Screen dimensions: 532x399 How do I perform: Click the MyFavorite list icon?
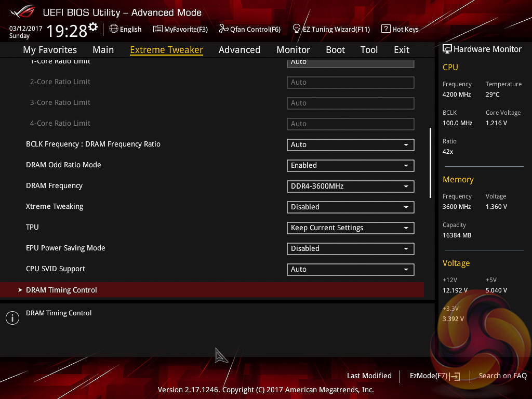(157, 29)
